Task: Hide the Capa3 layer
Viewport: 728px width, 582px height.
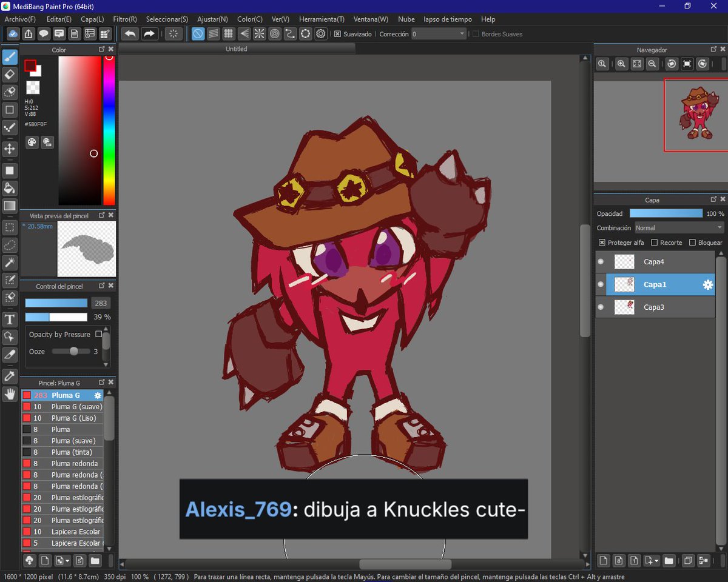Action: 601,307
